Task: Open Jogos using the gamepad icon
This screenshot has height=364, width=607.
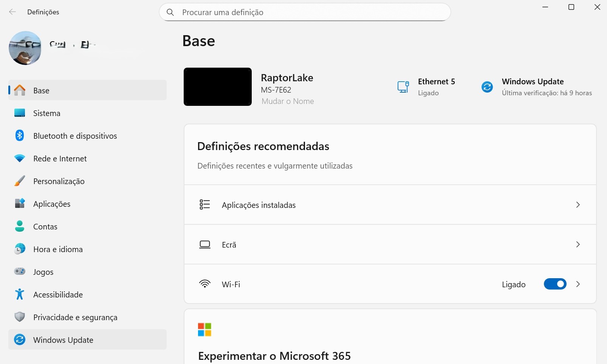Action: coord(20,272)
